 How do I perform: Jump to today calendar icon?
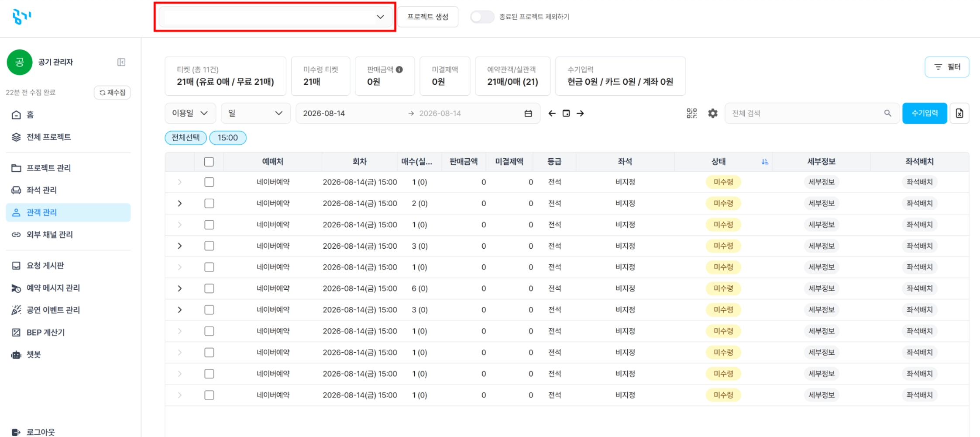566,113
